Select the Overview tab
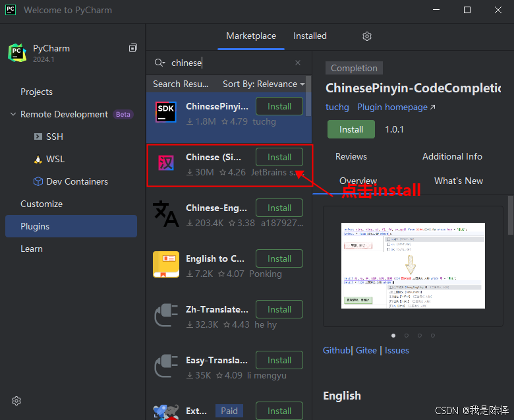 click(x=358, y=181)
